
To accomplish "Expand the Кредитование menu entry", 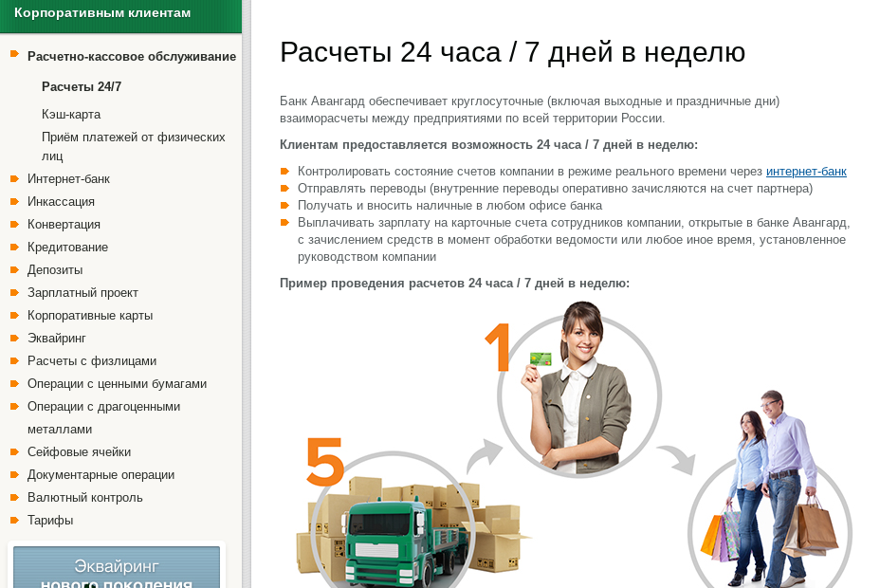I will coord(67,247).
